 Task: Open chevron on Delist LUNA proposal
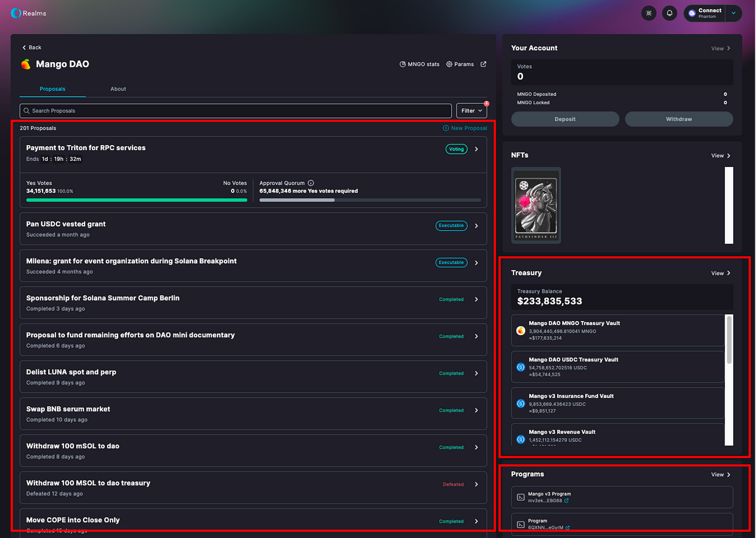coord(476,373)
